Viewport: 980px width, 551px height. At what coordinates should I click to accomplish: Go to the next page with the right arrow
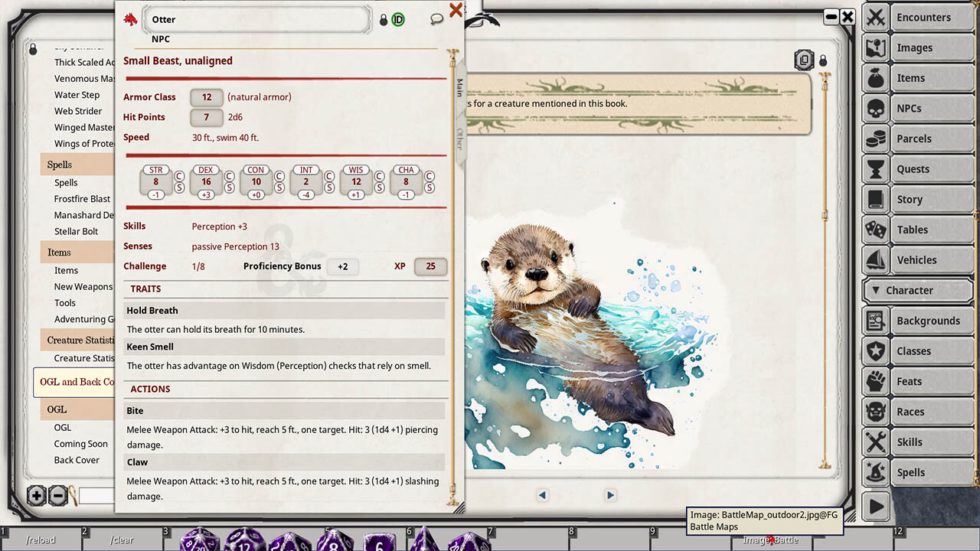[610, 495]
